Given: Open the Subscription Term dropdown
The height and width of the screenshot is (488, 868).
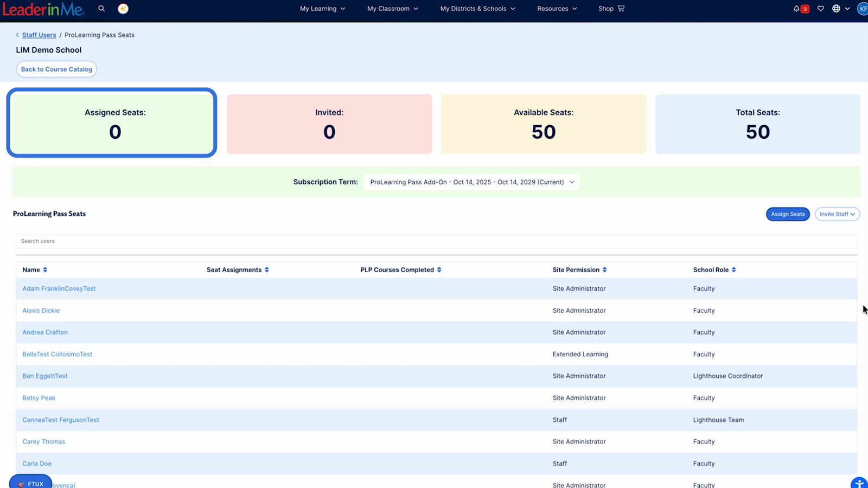Looking at the screenshot, I should pos(471,182).
